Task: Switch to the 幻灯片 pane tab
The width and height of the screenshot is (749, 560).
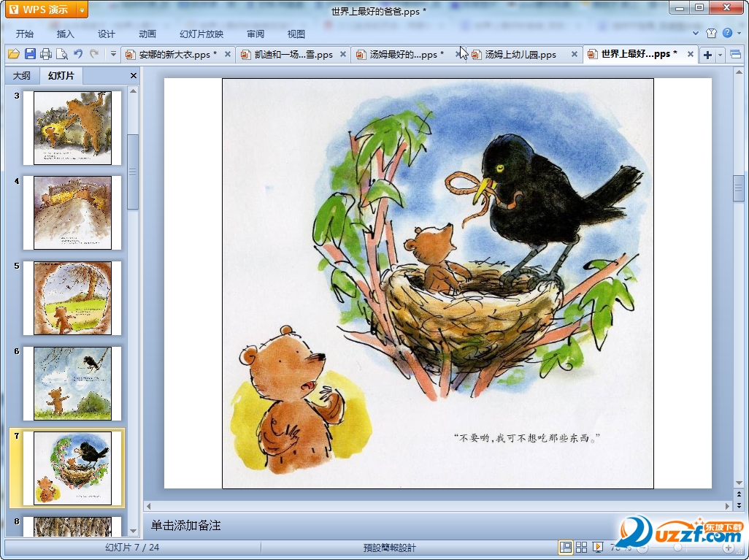Action: point(61,75)
